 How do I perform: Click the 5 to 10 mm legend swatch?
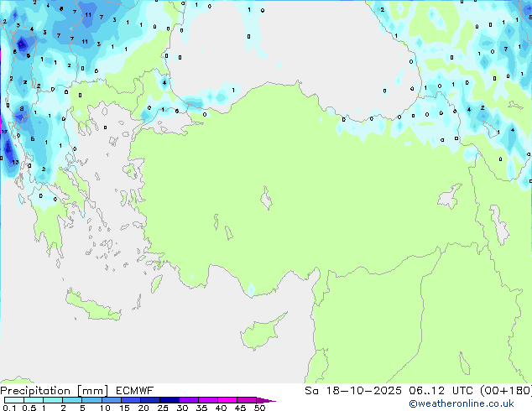click(91, 400)
